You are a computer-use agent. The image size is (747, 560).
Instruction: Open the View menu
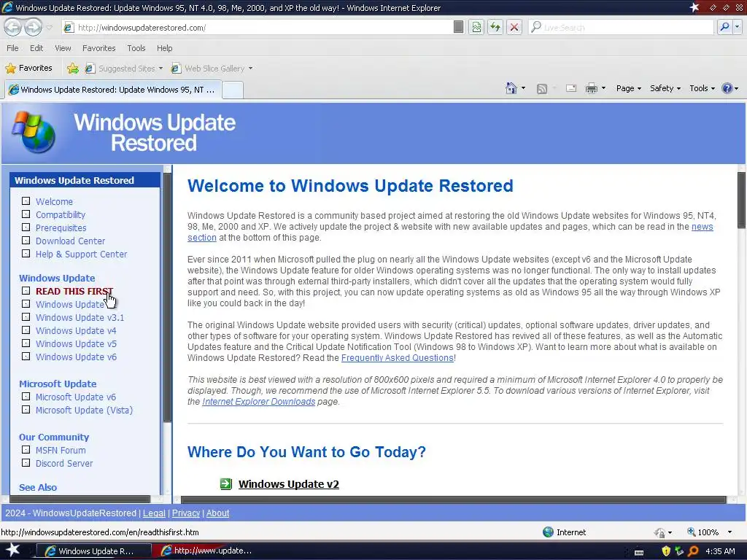point(63,48)
